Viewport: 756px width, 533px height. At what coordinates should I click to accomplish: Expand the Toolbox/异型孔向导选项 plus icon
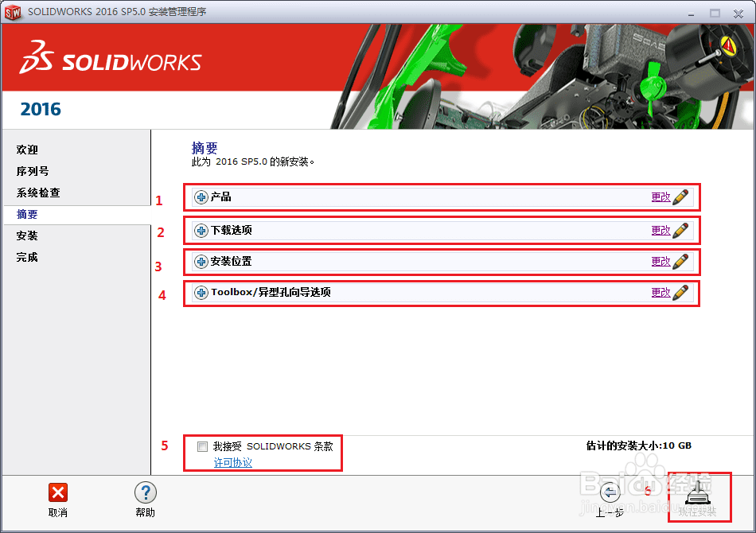pyautogui.click(x=201, y=293)
